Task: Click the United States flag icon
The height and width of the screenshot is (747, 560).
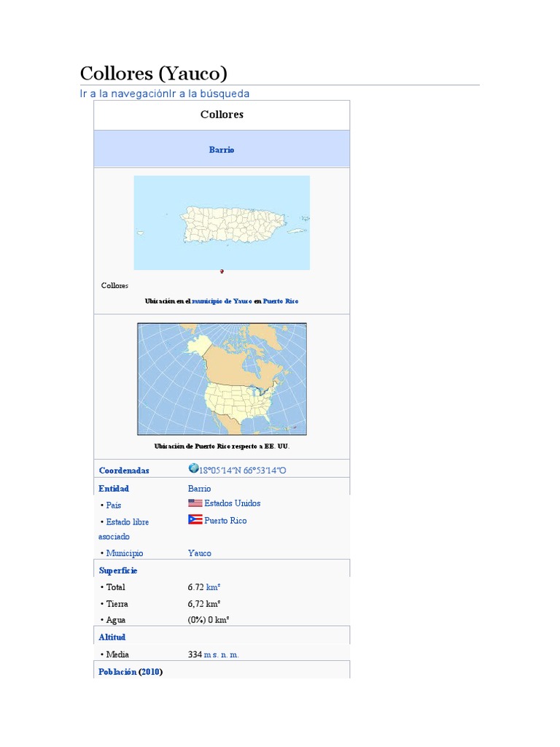Action: click(195, 503)
